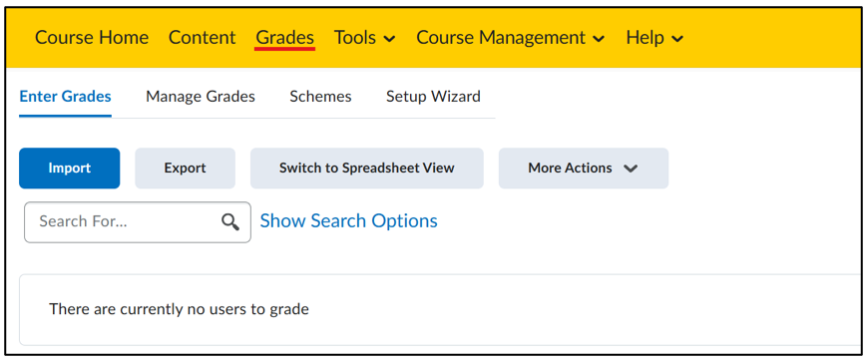Open the Course Management dropdown menu
Screen dimensions: 868x360
511,38
